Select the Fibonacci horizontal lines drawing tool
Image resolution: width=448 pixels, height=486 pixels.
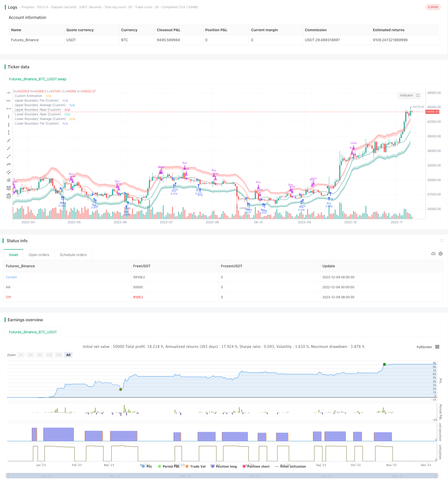pos(9,188)
